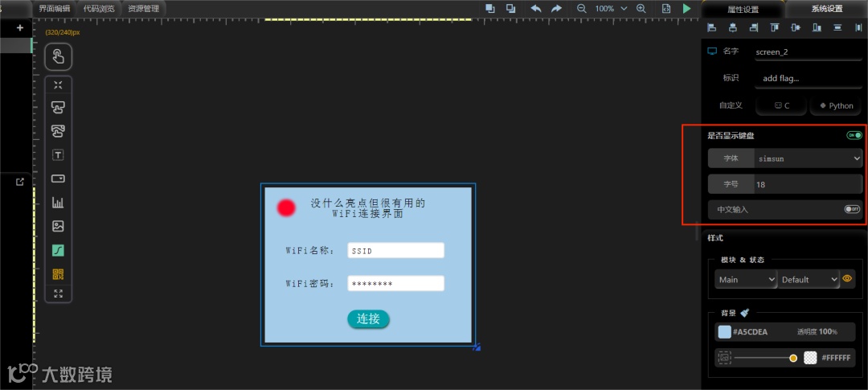The image size is (868, 390).
Task: Click the SSID text field on canvas
Action: [x=395, y=250]
